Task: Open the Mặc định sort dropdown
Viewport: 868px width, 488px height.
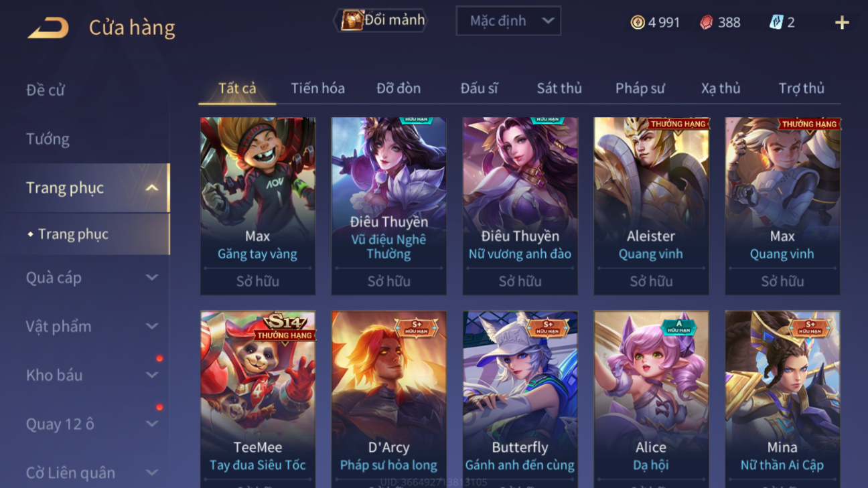Action: coord(508,21)
